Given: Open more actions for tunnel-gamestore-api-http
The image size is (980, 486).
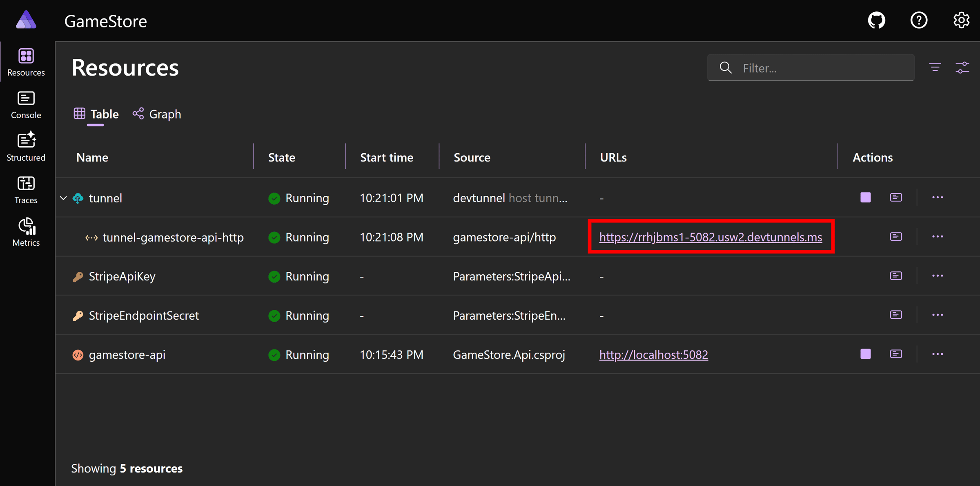Looking at the screenshot, I should 938,237.
